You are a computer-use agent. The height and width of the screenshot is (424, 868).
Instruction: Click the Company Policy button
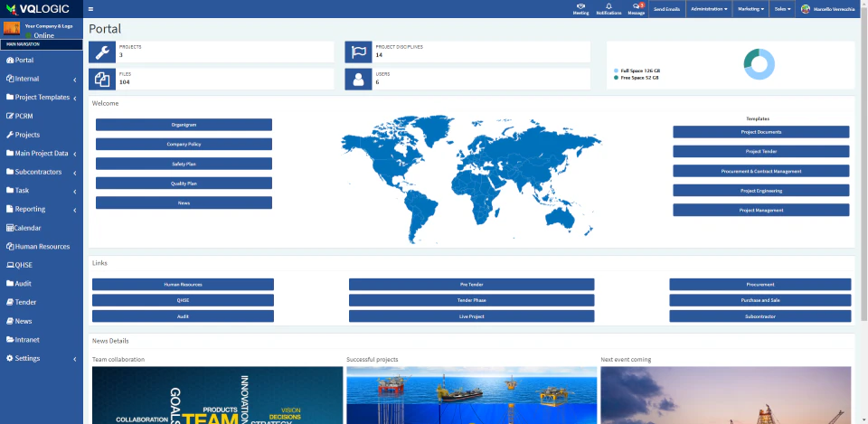point(184,144)
